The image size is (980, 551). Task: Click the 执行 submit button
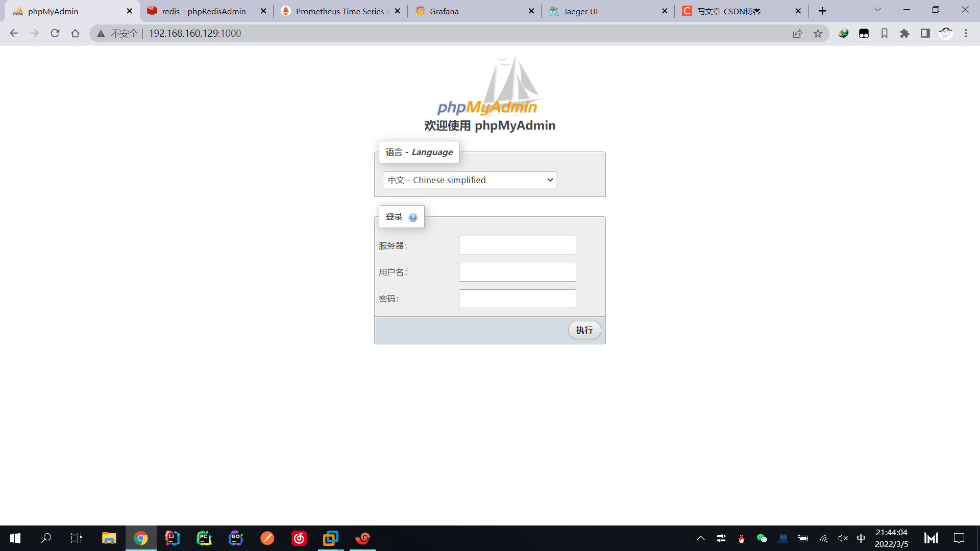[584, 330]
